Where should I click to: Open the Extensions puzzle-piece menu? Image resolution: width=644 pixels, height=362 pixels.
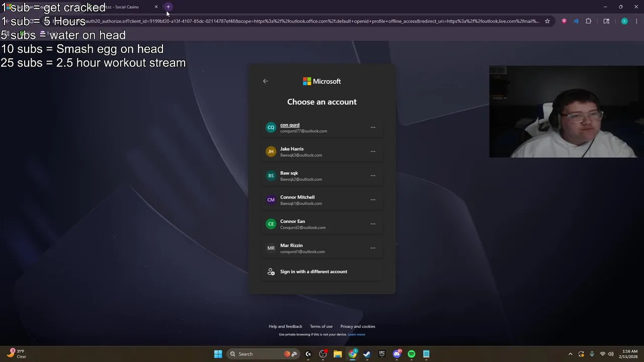pyautogui.click(x=588, y=21)
